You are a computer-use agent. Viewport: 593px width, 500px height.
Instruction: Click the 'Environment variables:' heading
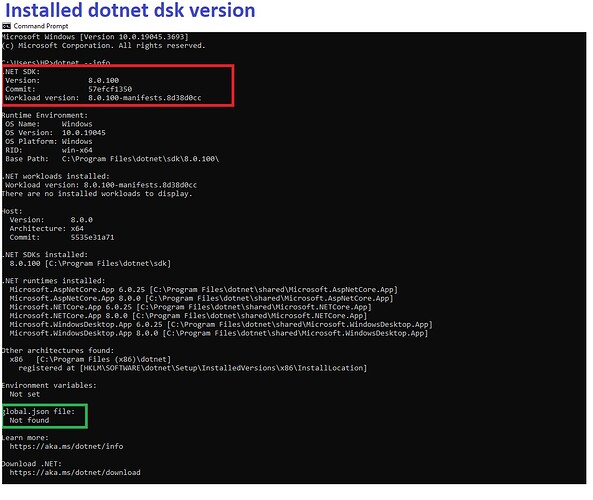pyautogui.click(x=49, y=385)
